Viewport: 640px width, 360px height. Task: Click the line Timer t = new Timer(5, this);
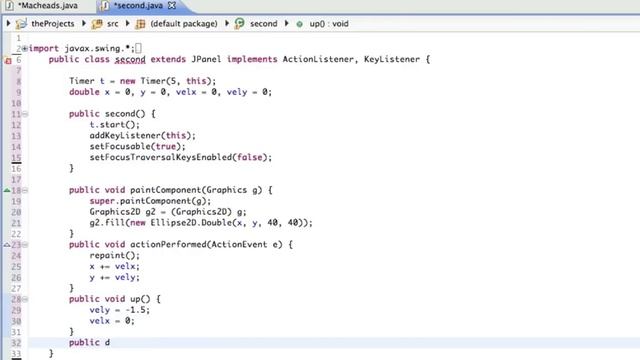pyautogui.click(x=142, y=81)
